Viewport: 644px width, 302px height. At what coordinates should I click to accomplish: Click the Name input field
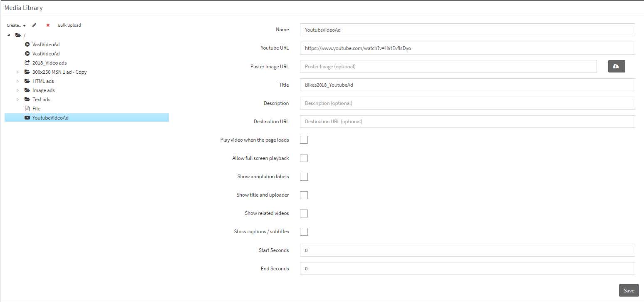[467, 30]
